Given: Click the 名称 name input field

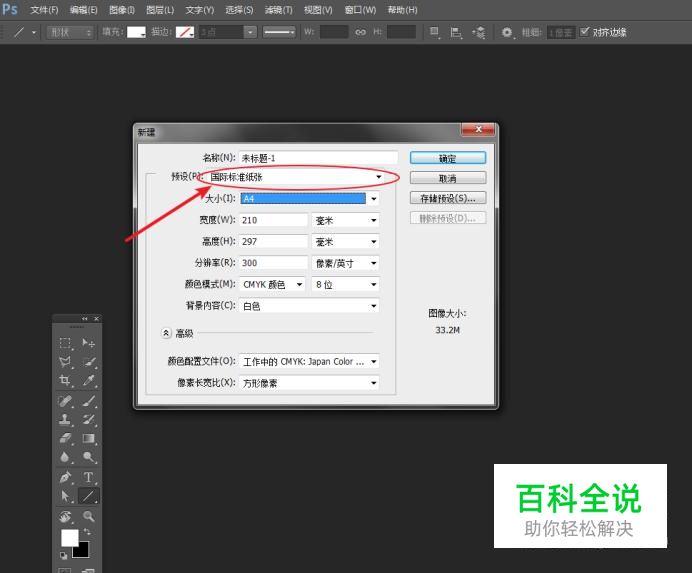Looking at the screenshot, I should pyautogui.click(x=318, y=158).
